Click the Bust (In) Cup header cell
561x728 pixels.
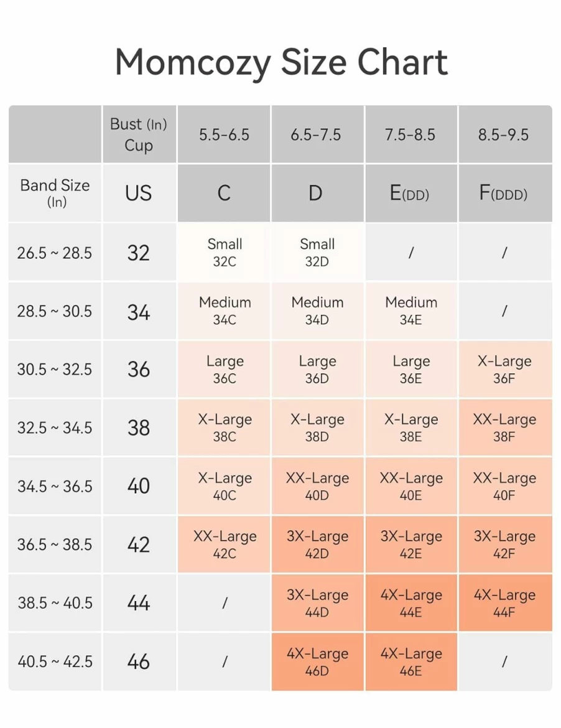pos(139,134)
